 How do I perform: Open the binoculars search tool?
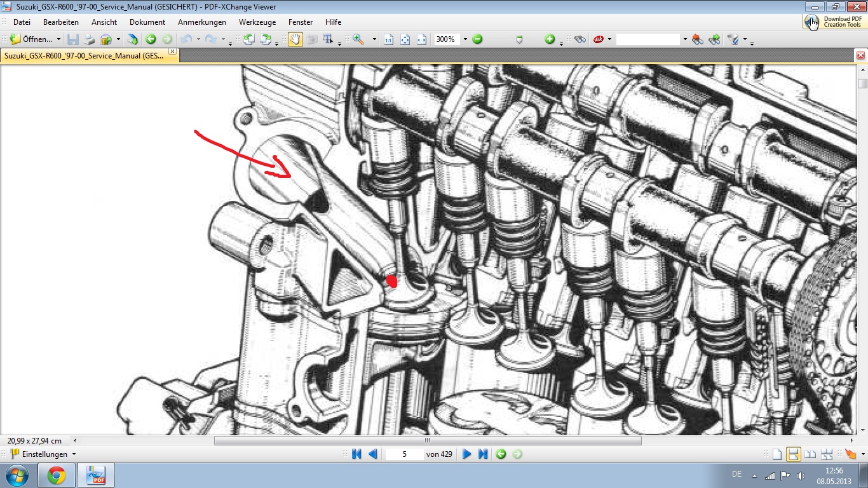coord(580,39)
